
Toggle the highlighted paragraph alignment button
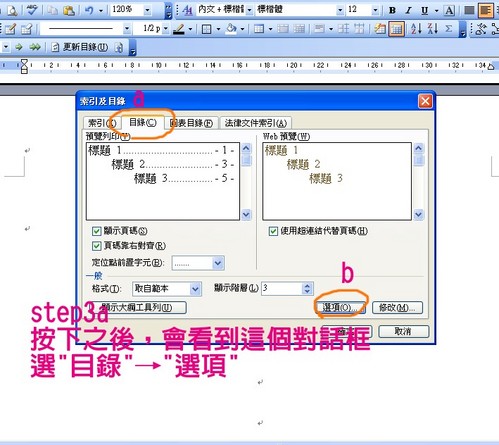[486, 11]
